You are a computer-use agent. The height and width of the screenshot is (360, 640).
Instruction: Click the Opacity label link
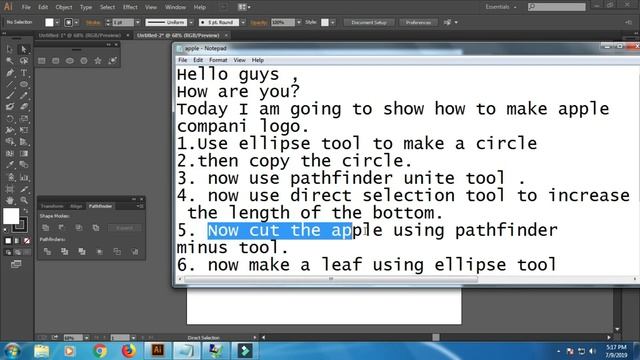(259, 22)
